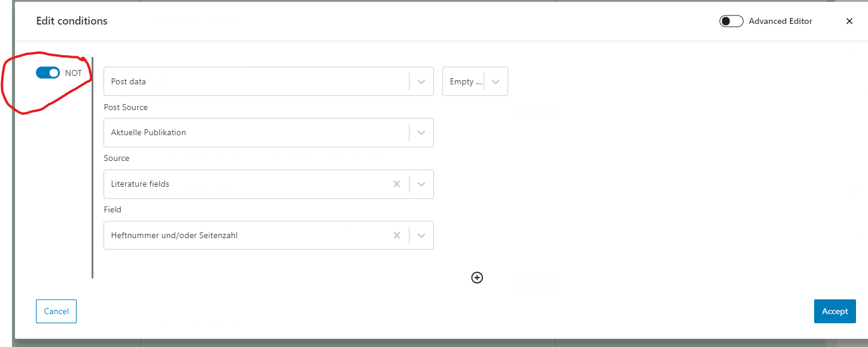Image resolution: width=868 pixels, height=347 pixels.
Task: Click the Cancel button
Action: click(x=56, y=311)
